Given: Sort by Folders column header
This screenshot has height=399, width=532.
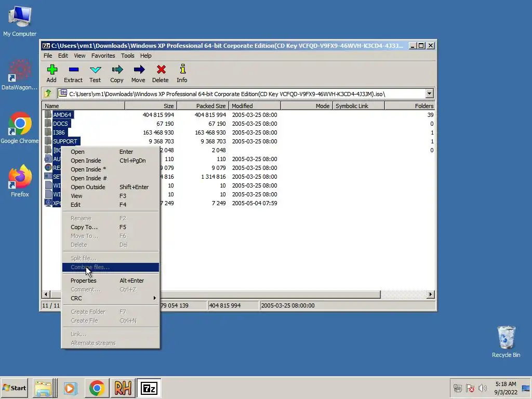Looking at the screenshot, I should (410, 106).
